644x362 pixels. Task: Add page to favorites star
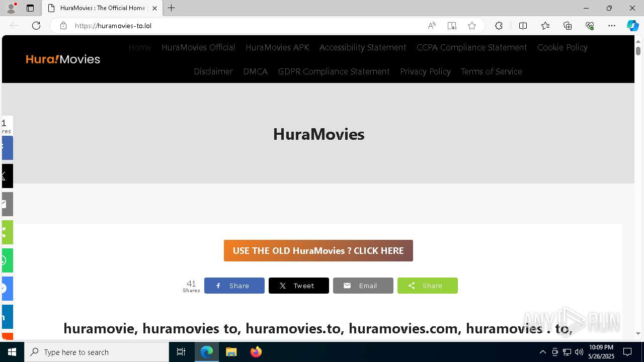[x=472, y=26]
